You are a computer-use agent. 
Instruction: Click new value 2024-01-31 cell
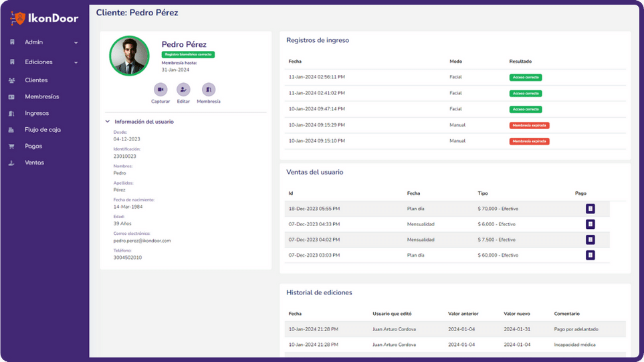(517, 329)
